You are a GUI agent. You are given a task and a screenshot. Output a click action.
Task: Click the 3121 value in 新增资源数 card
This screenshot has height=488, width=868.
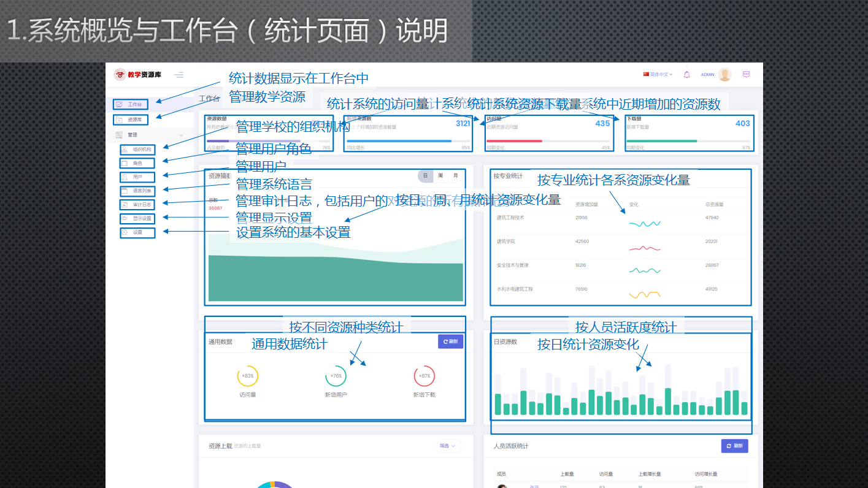(463, 123)
